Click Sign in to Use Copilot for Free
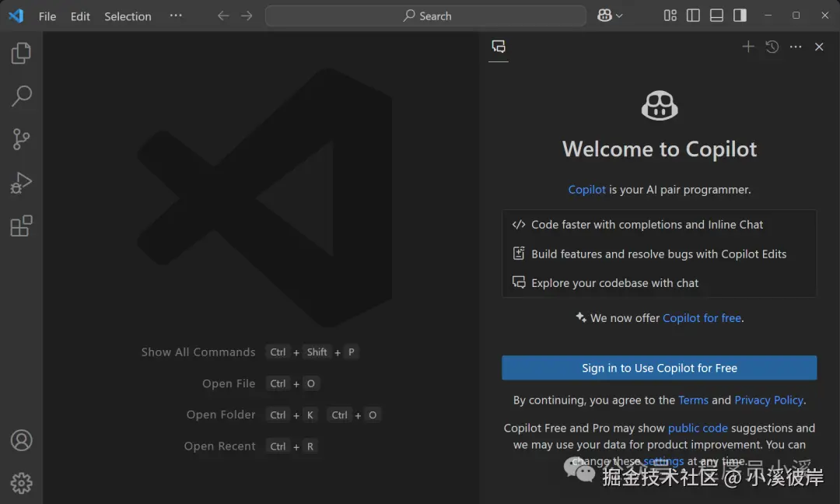Screen dimensions: 840x504 (x=659, y=368)
